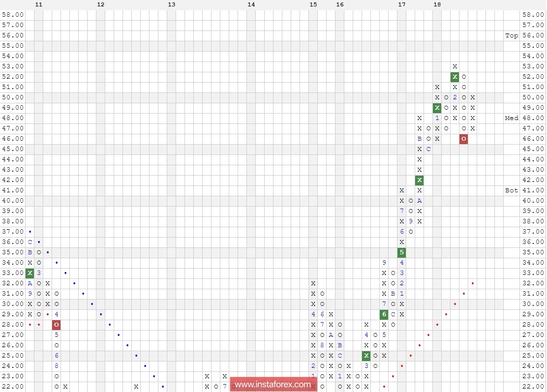547x392 pixels.
Task: Click the Med marker beside 48.00
Action: [512, 118]
